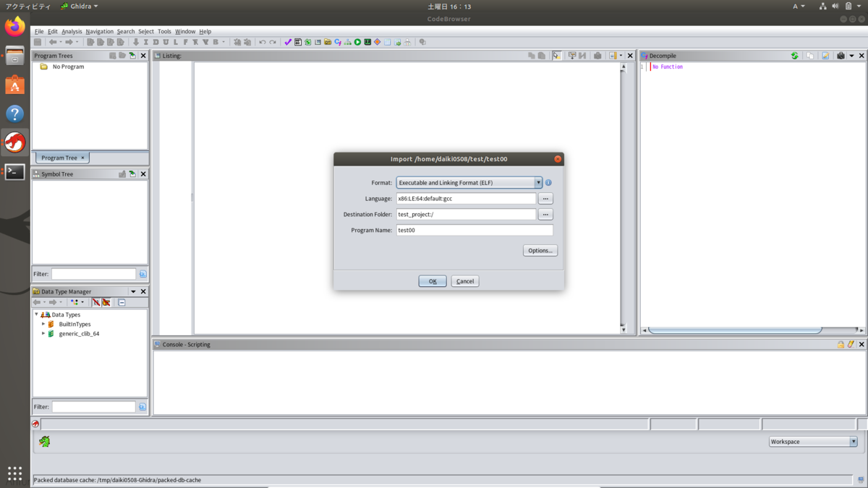
Task: Open the Tools menu
Action: point(164,32)
